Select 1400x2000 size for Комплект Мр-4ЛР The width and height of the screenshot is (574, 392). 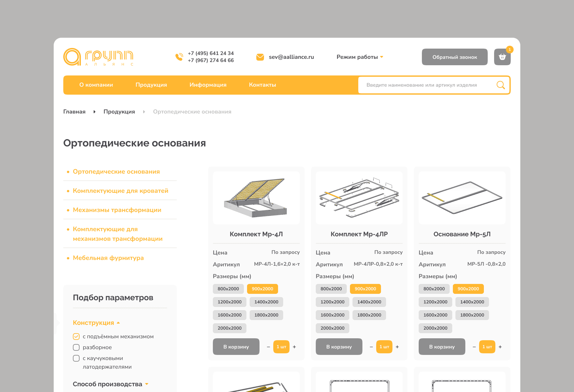pyautogui.click(x=369, y=302)
